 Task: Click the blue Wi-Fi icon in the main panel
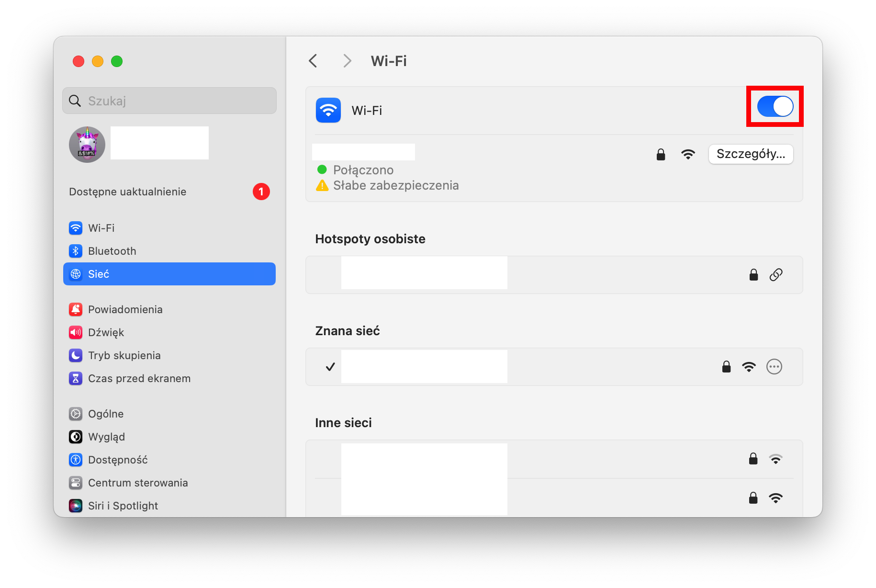328,110
